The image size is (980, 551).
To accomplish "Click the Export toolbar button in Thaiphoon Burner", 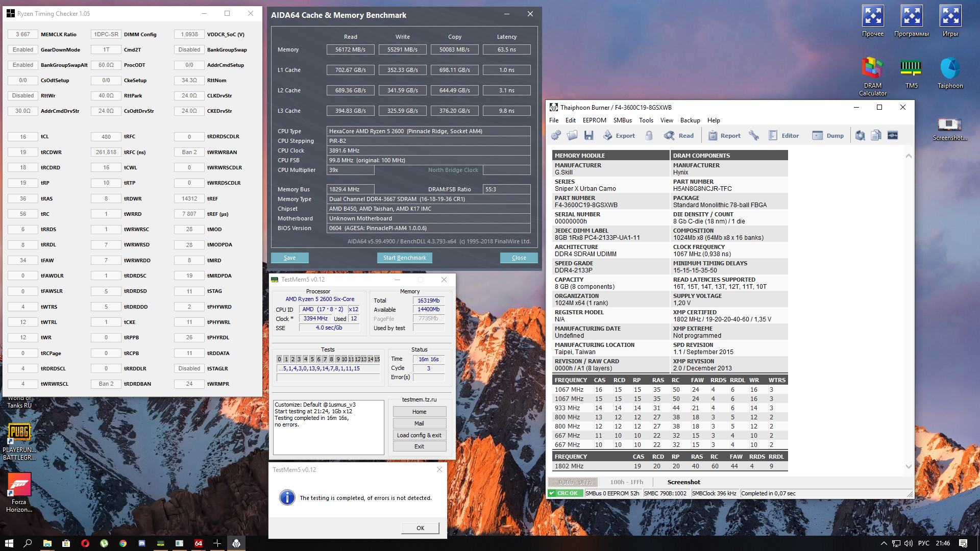I will pyautogui.click(x=619, y=136).
